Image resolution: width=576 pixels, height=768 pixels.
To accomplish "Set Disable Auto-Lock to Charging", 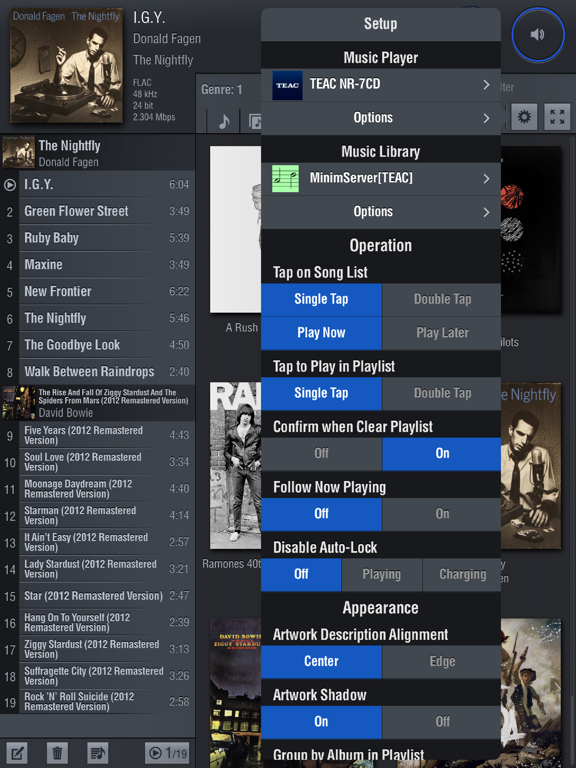I will [462, 574].
